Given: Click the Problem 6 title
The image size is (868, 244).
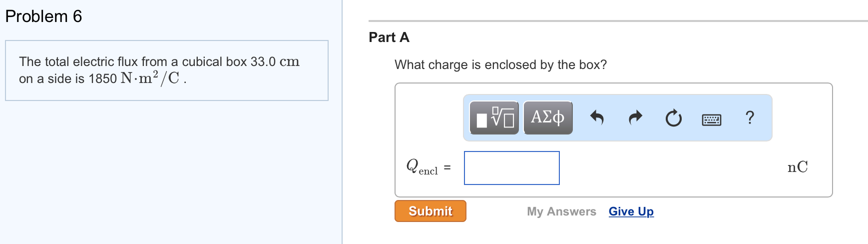Looking at the screenshot, I should coord(43,16).
